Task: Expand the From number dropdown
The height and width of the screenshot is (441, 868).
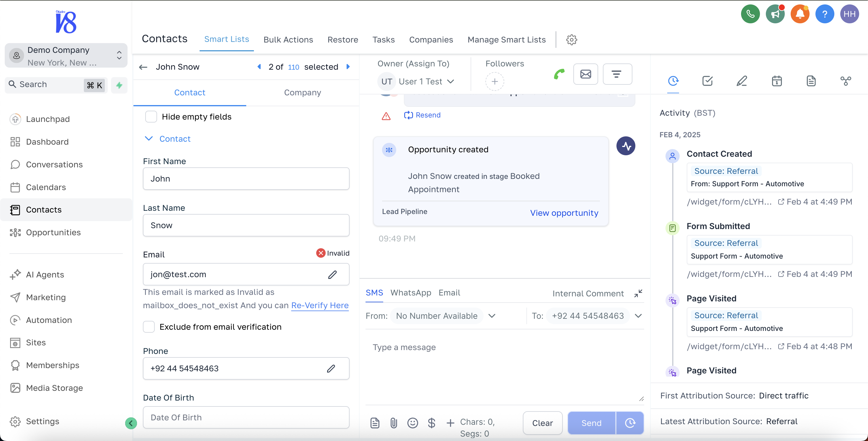Action: pyautogui.click(x=492, y=316)
